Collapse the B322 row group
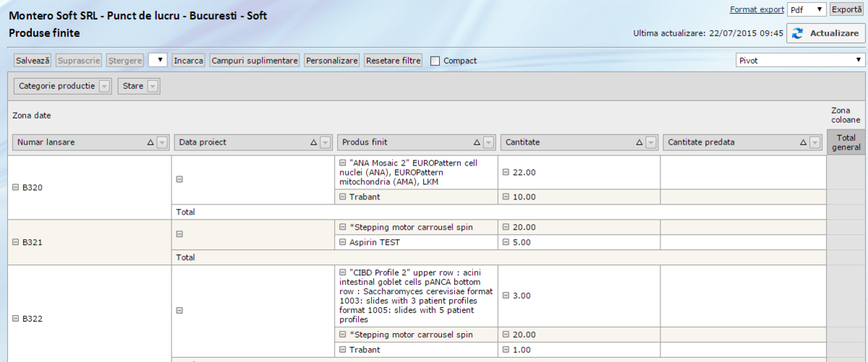868x362 pixels. pos(15,318)
